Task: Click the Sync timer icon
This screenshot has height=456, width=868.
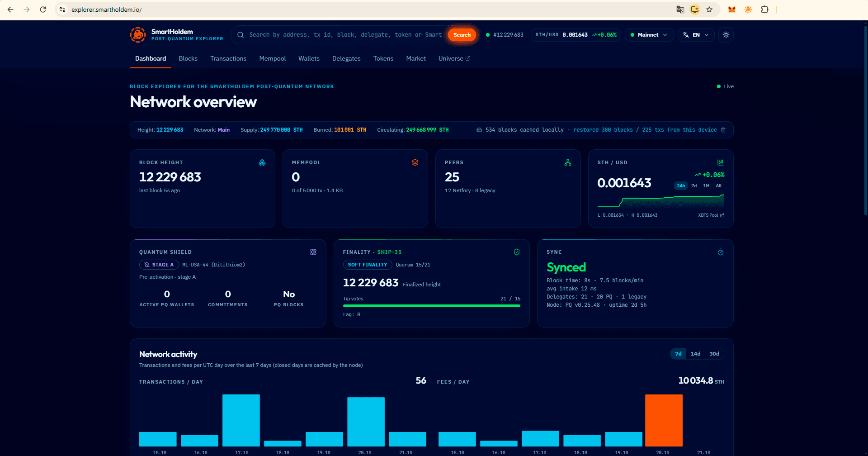Action: click(721, 252)
